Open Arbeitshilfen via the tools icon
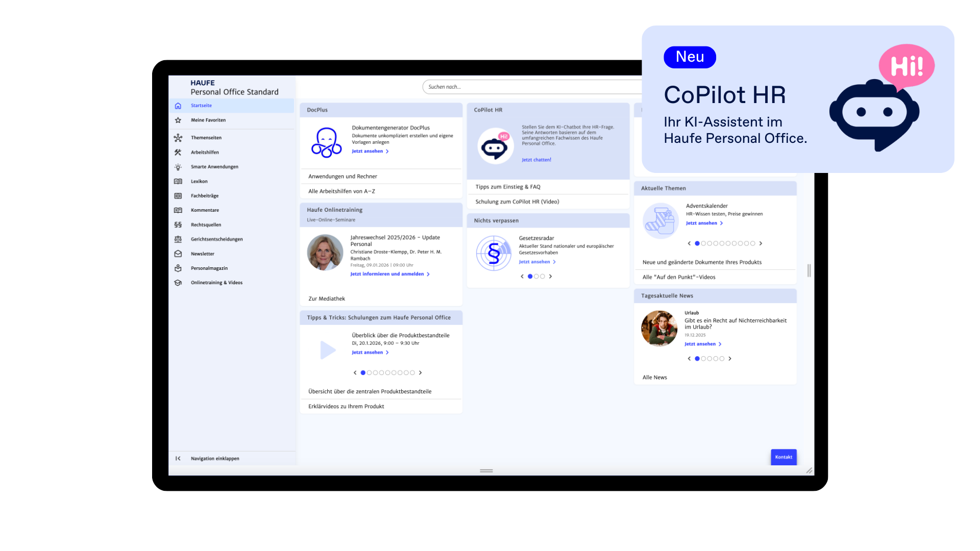This screenshot has width=980, height=551. (178, 152)
